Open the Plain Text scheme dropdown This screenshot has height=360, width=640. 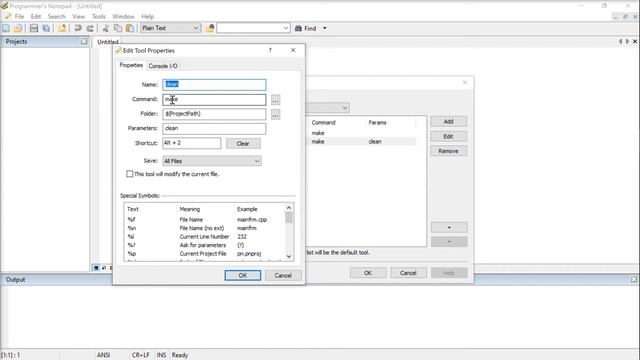[x=196, y=28]
